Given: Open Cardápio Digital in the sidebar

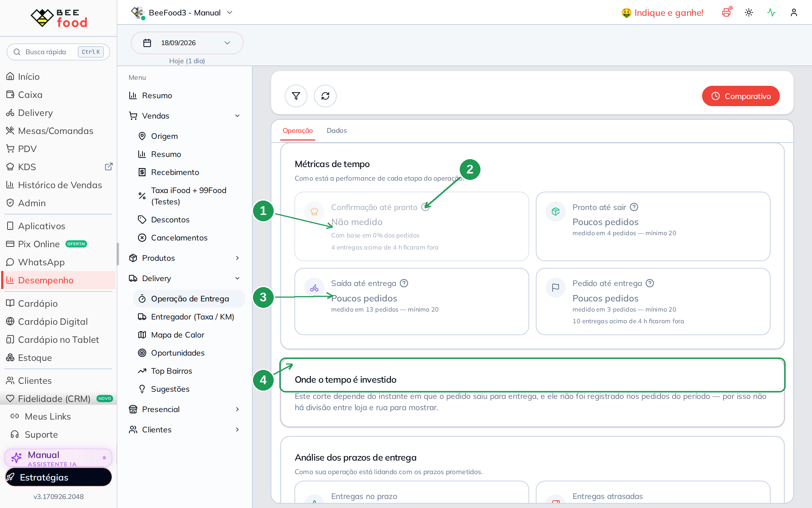Looking at the screenshot, I should coord(58,321).
